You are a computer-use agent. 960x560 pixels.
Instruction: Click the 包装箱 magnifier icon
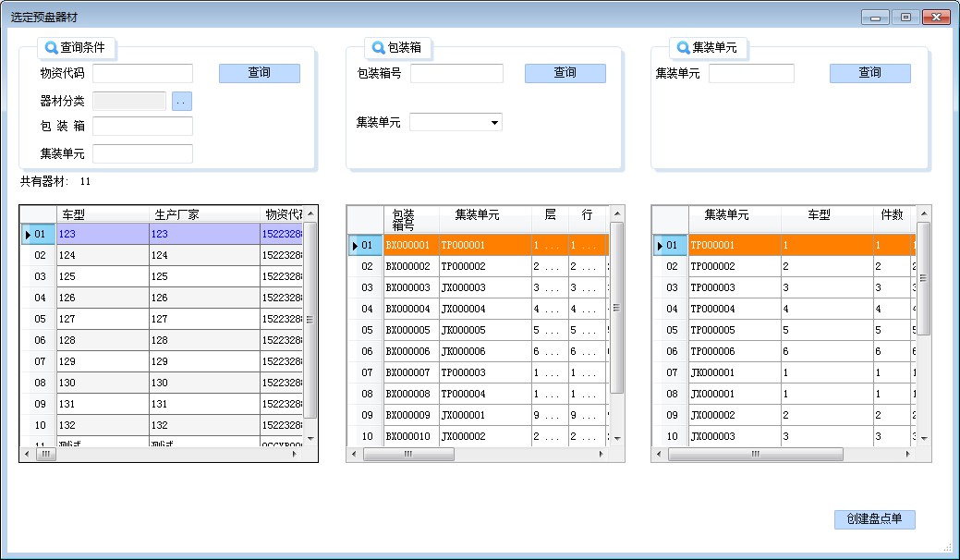point(379,47)
